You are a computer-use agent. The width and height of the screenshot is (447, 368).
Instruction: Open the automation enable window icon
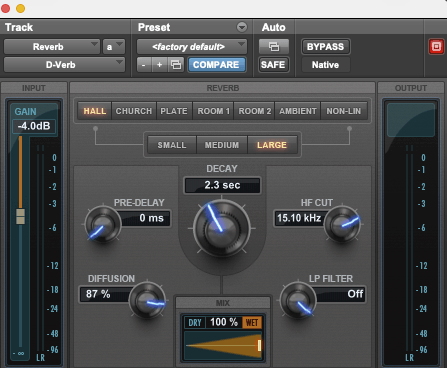click(274, 46)
